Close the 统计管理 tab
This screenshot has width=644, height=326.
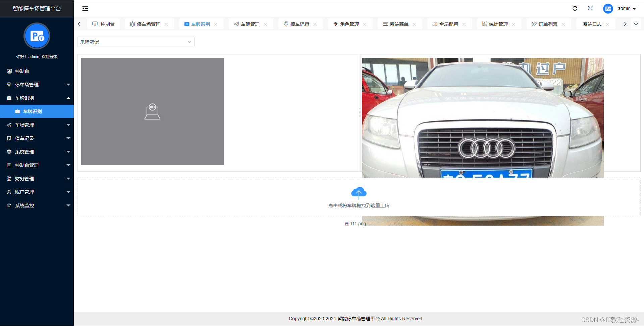point(514,24)
